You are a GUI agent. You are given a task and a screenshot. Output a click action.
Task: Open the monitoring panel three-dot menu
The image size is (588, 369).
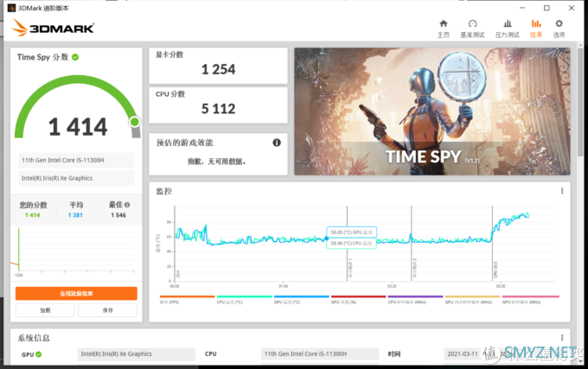point(562,191)
